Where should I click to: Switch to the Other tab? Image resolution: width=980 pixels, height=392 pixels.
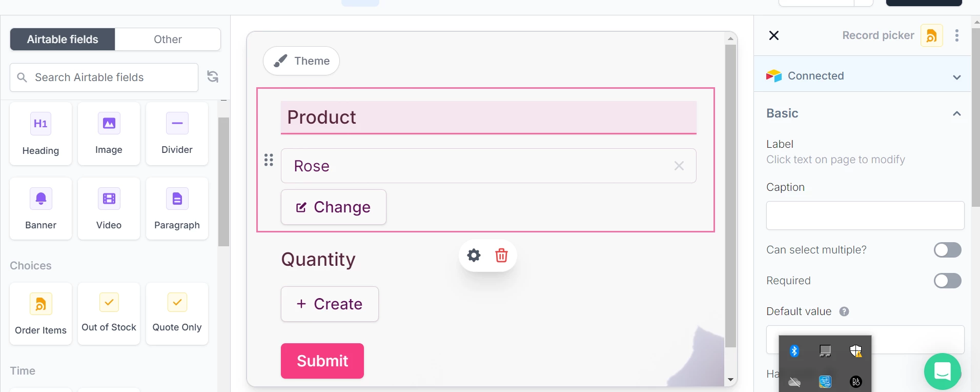tap(168, 40)
